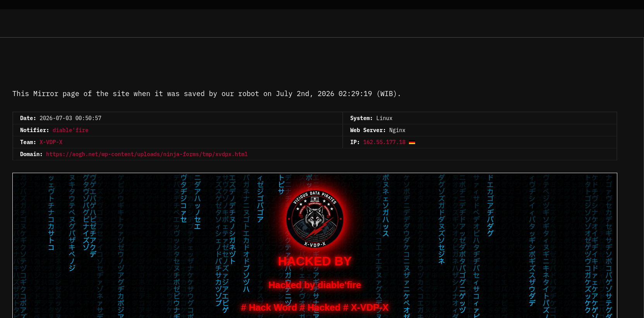Viewport: 644px width, 318px height.
Task: Click the 'HACKED BY' heading
Action: pyautogui.click(x=315, y=261)
